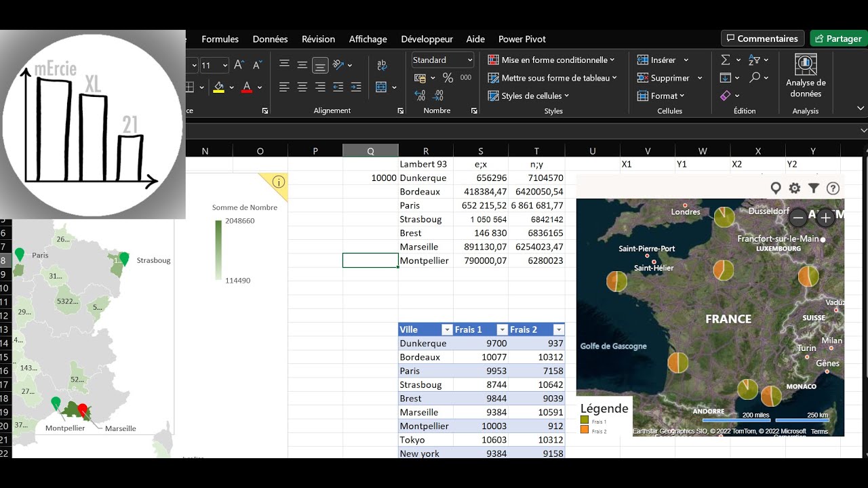Click the Supprimer cells button
This screenshot has height=488, width=868.
pyautogui.click(x=663, y=78)
